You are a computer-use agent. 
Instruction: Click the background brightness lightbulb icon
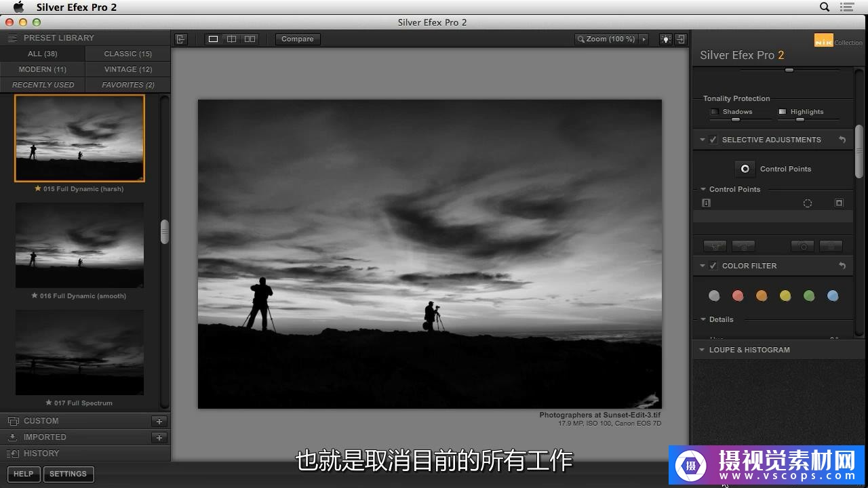[665, 39]
